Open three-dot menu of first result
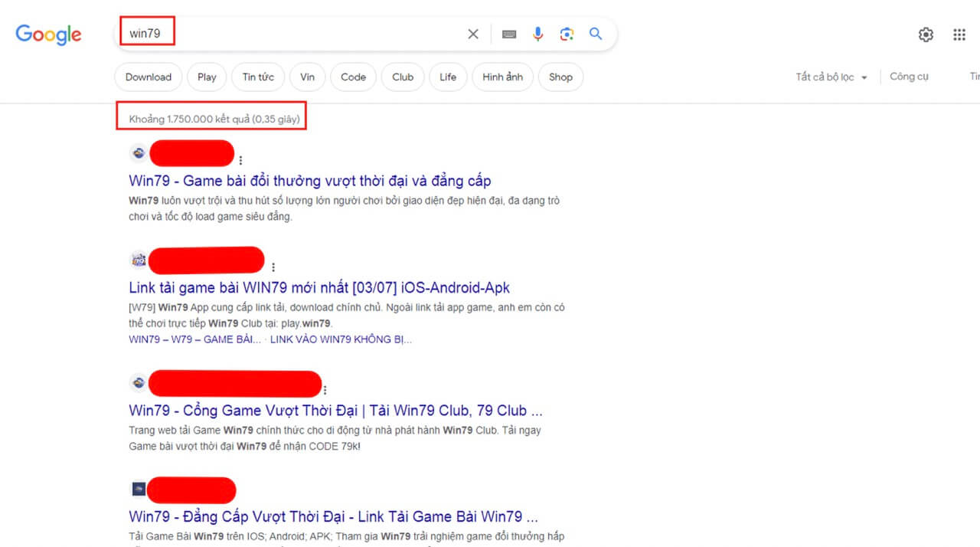The height and width of the screenshot is (547, 980). [240, 161]
